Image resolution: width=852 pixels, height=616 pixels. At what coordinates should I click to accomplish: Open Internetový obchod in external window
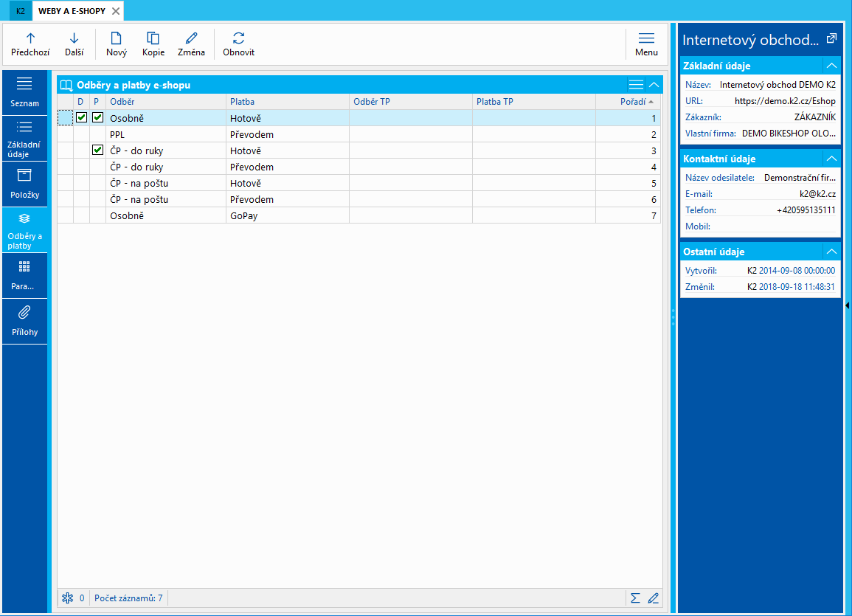click(831, 38)
